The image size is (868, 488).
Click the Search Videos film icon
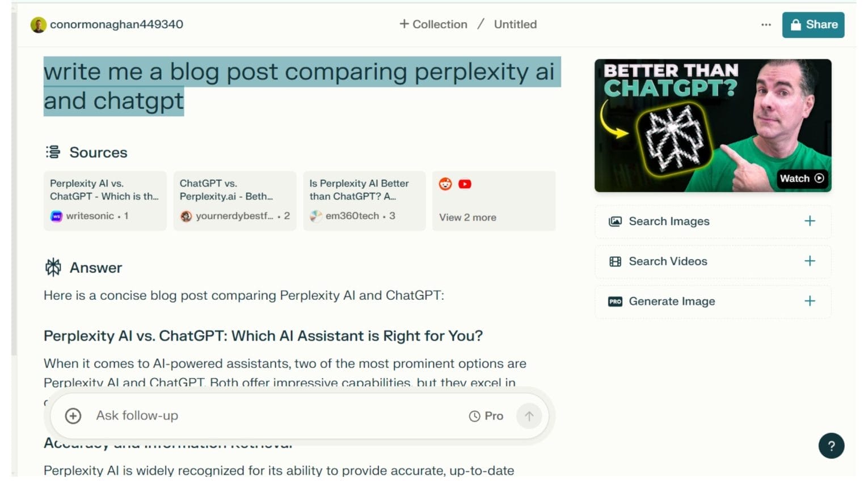coord(615,261)
